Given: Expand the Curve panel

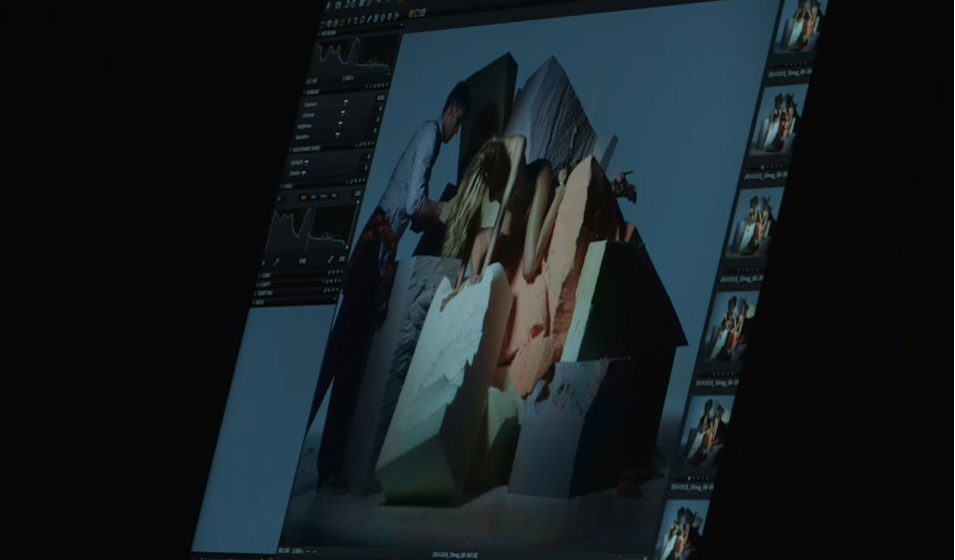Looking at the screenshot, I should pyautogui.click(x=260, y=276).
